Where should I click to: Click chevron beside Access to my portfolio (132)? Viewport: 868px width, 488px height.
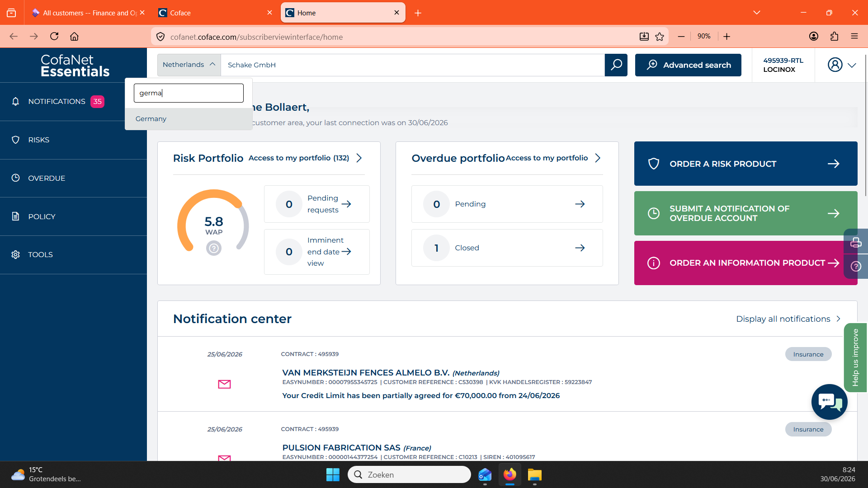359,158
